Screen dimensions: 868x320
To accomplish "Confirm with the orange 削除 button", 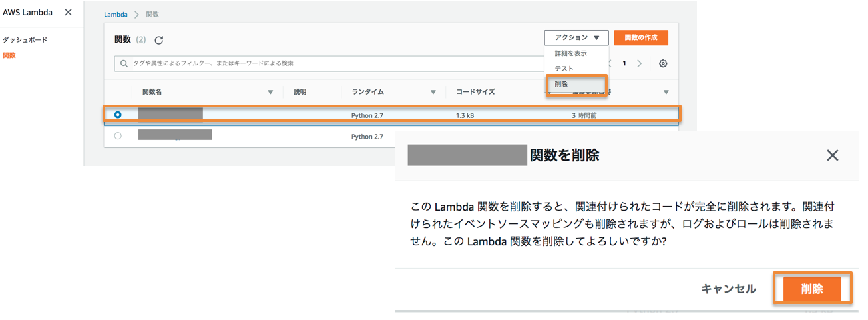I will (812, 289).
